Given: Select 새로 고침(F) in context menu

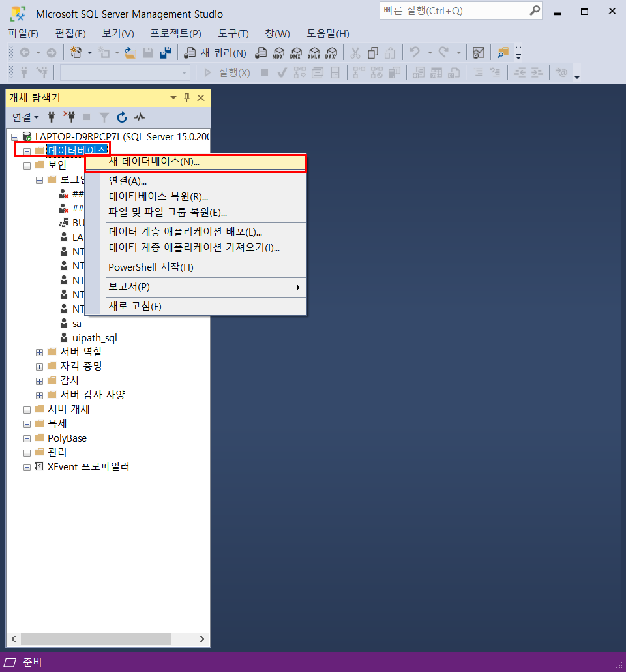Looking at the screenshot, I should (x=196, y=307).
